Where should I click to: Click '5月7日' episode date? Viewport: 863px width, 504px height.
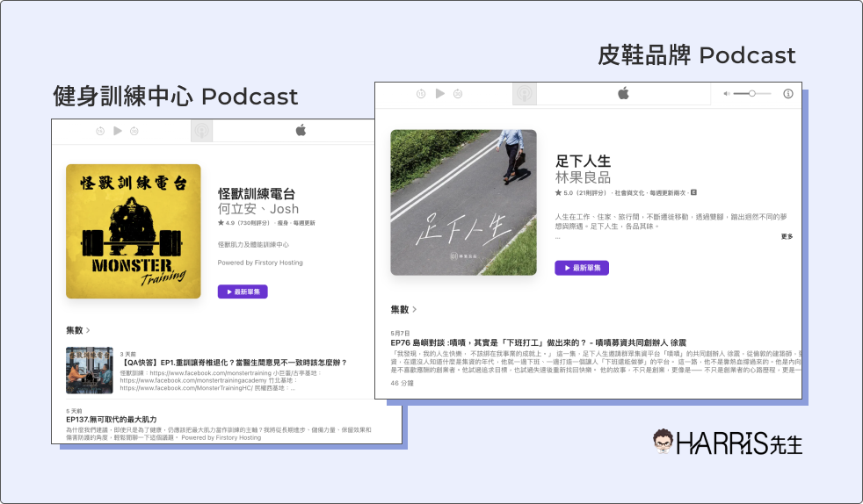point(400,333)
